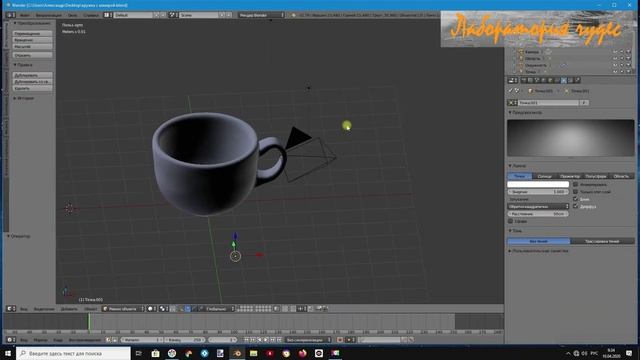This screenshot has height=360, width=640.
Task: Collapse the Преобразование panel in the tool shelf
Action: [32, 23]
